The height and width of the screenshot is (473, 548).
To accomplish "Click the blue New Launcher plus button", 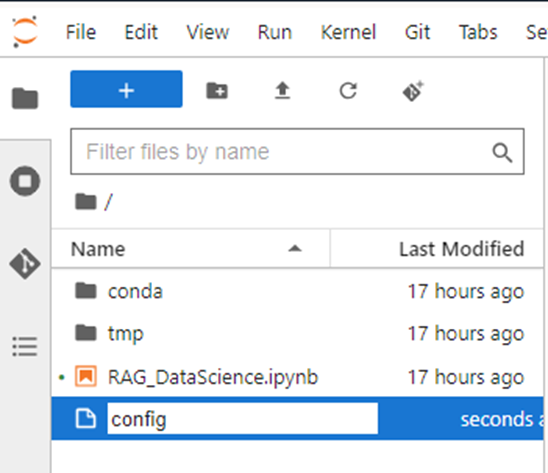I will click(x=126, y=89).
